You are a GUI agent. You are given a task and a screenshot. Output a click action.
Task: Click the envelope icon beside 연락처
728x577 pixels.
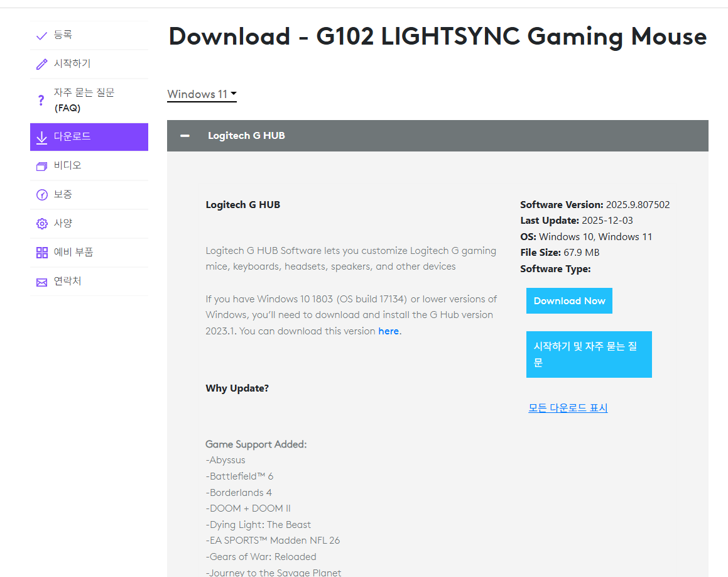click(42, 282)
